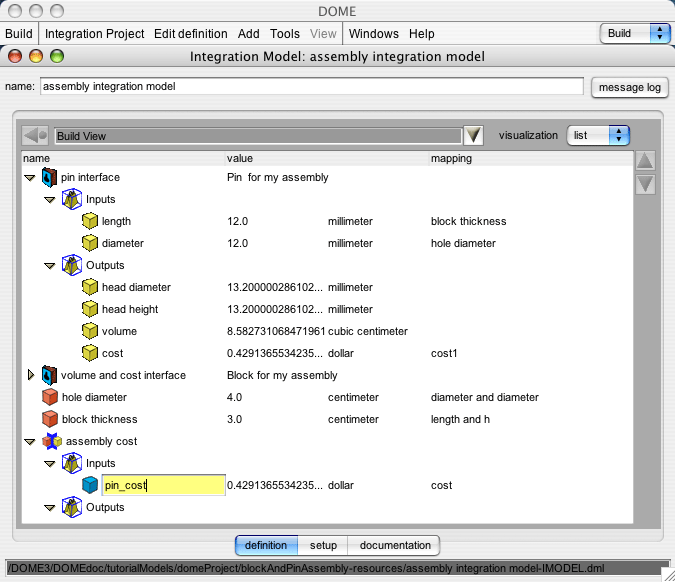
Task: Click the blue cube icon beside pin_cost
Action: (x=90, y=485)
